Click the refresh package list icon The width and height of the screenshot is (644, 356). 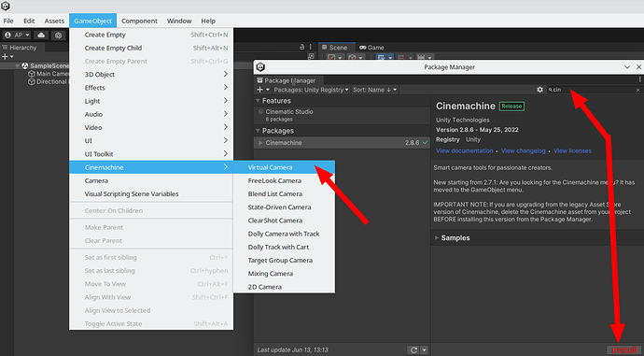click(x=413, y=349)
